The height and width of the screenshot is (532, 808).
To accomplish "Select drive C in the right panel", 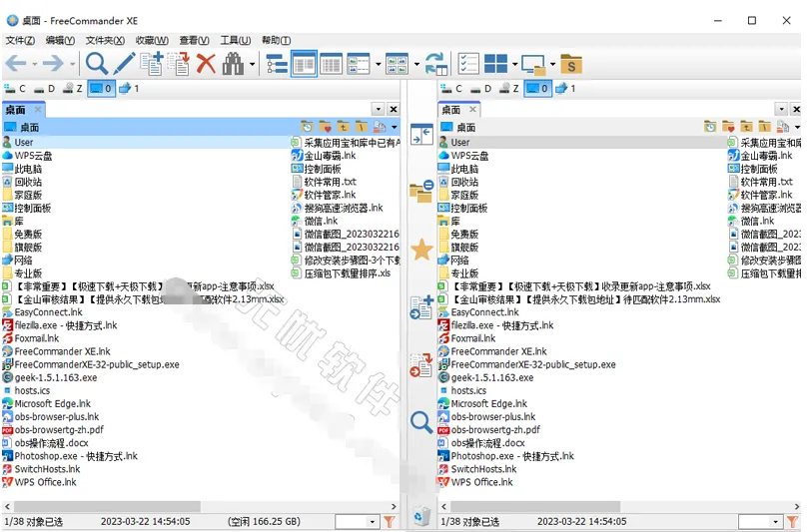I will 451,89.
